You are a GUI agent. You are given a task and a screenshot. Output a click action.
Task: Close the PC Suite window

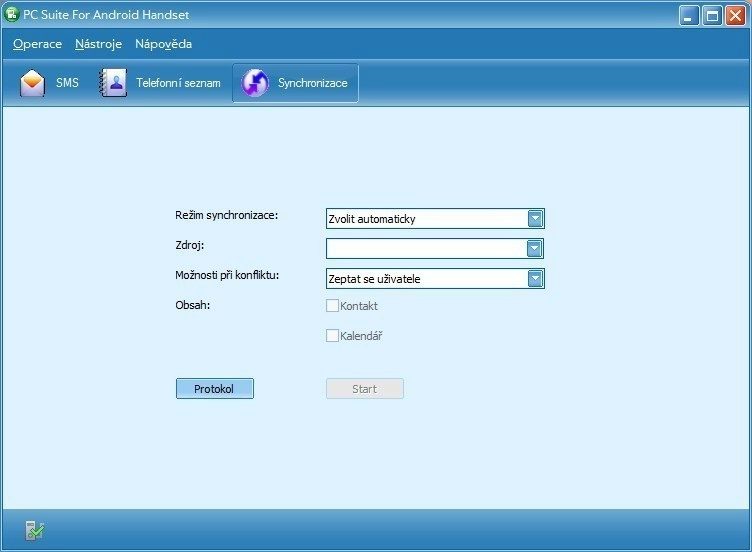coord(735,15)
